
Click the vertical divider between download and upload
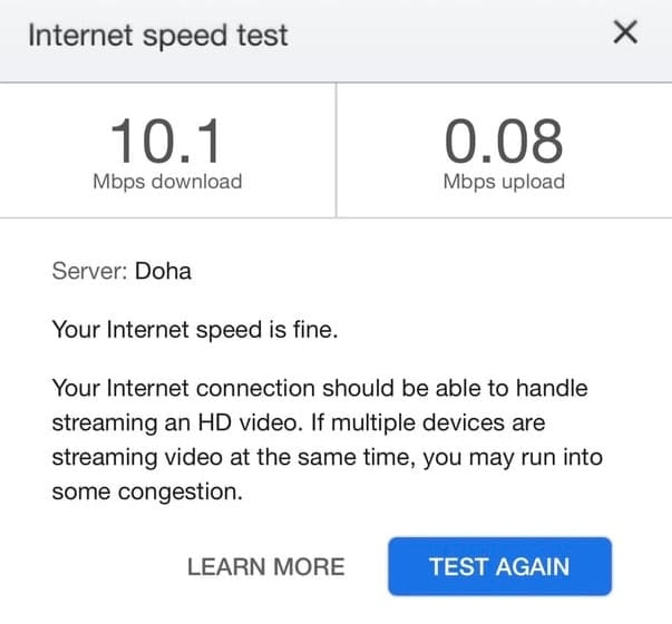pyautogui.click(x=336, y=150)
